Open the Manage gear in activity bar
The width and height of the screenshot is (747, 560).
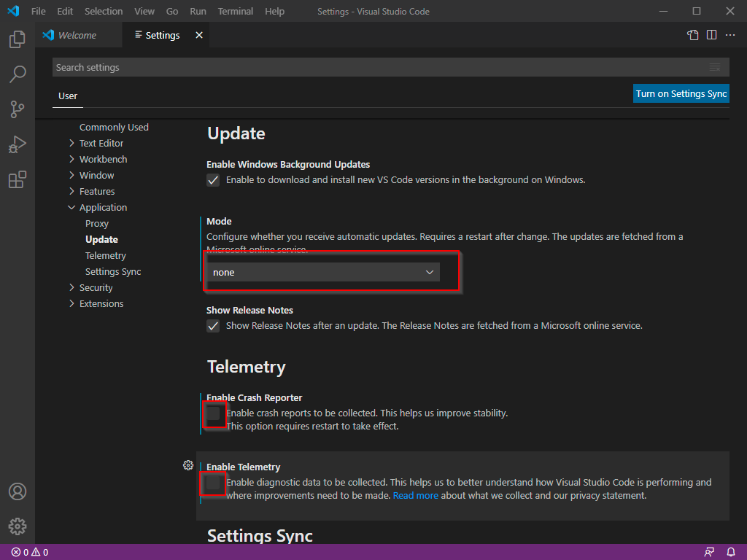pos(18,526)
